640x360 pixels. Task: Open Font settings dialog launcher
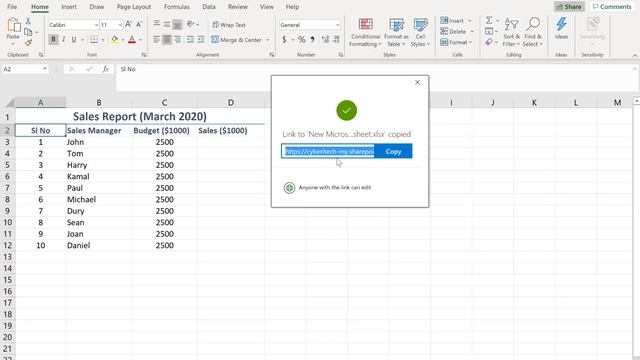click(x=144, y=55)
